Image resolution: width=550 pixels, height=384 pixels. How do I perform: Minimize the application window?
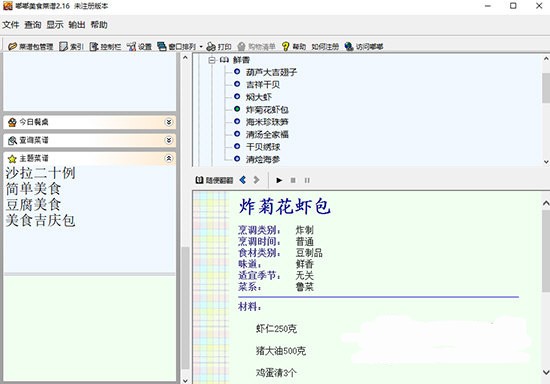[x=488, y=6]
